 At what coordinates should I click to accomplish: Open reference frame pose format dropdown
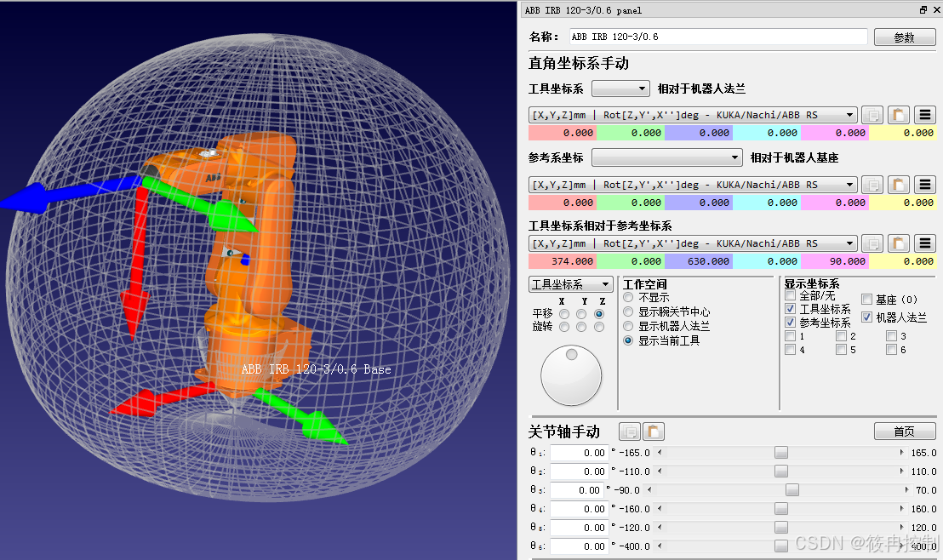click(693, 185)
